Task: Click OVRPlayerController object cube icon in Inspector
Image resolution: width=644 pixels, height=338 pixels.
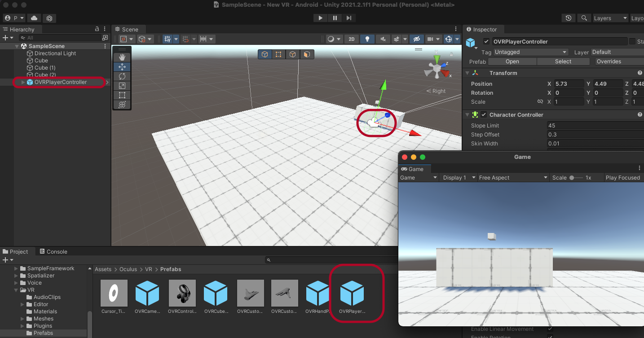Action: 470,43
